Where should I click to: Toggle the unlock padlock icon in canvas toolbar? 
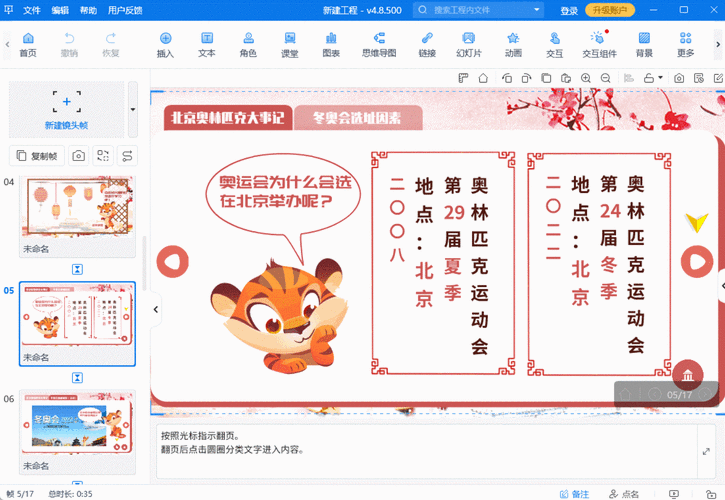pyautogui.click(x=649, y=78)
